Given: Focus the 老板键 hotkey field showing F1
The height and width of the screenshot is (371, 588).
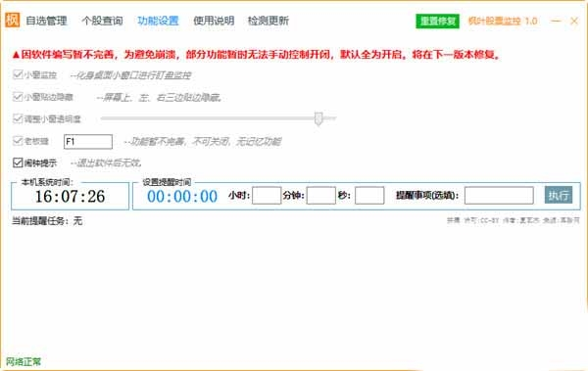Looking at the screenshot, I should [88, 142].
